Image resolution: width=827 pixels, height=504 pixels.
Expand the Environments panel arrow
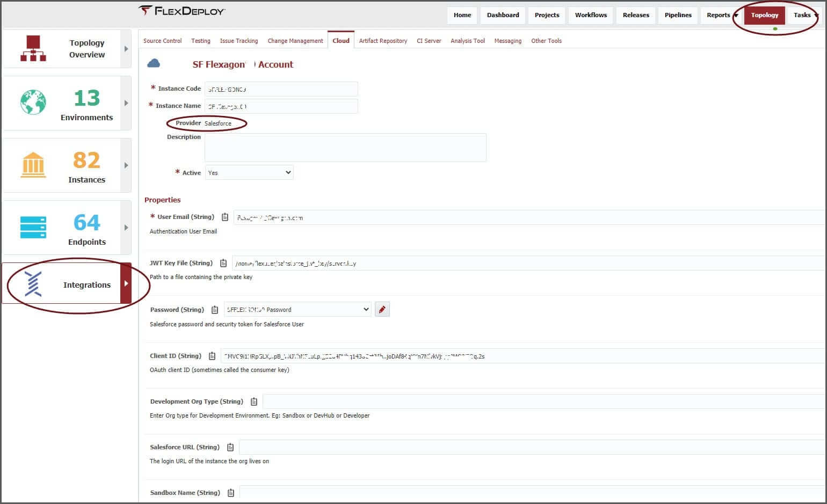[126, 103]
